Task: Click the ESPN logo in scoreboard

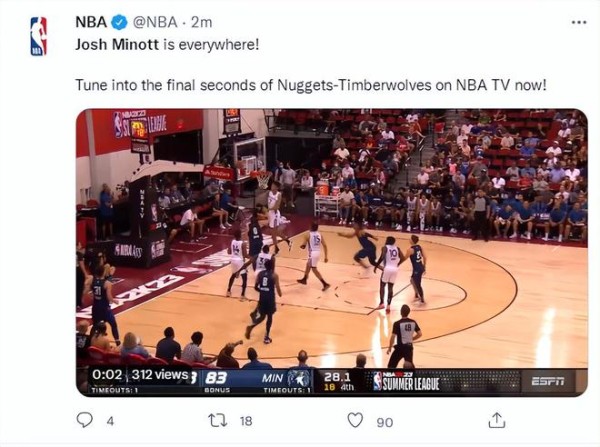Action: point(548,381)
